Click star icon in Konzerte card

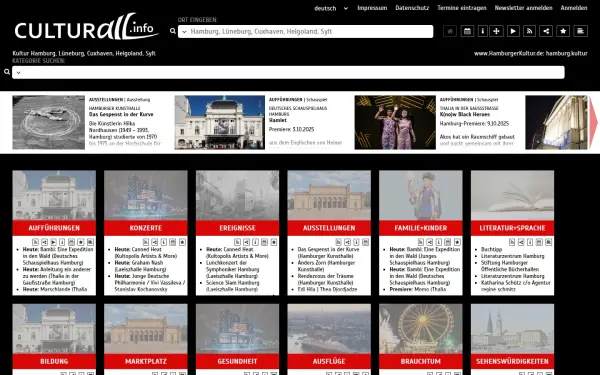tap(182, 242)
